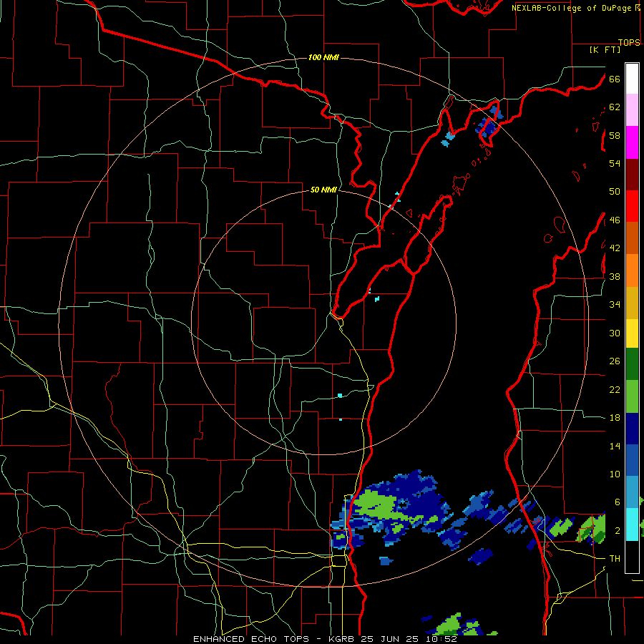Screen dimensions: 644x644
Task: Click the 22 value on the legend
Action: [x=615, y=389]
